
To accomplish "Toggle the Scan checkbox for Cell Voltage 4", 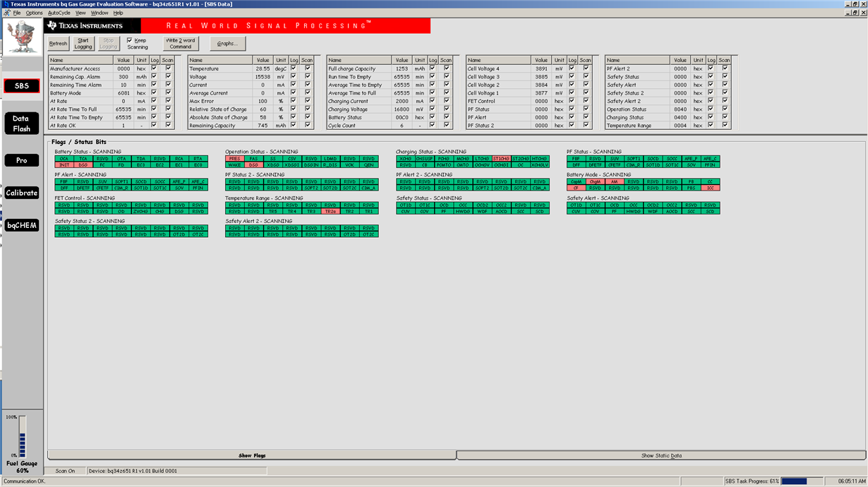I will point(585,68).
